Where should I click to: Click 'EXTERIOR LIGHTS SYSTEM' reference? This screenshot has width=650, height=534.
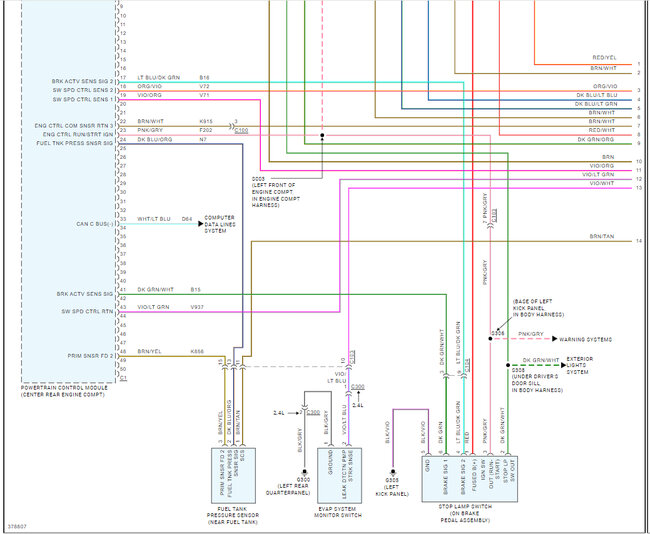pos(580,365)
